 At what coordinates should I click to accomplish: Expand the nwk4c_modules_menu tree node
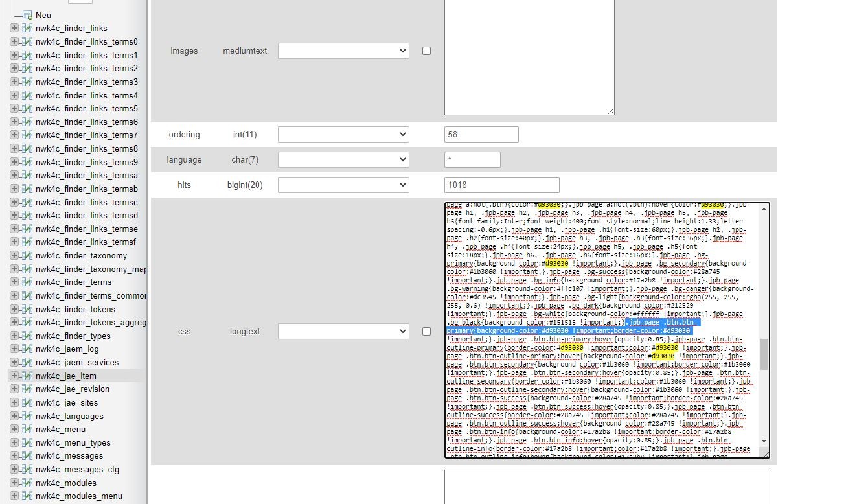click(x=14, y=496)
